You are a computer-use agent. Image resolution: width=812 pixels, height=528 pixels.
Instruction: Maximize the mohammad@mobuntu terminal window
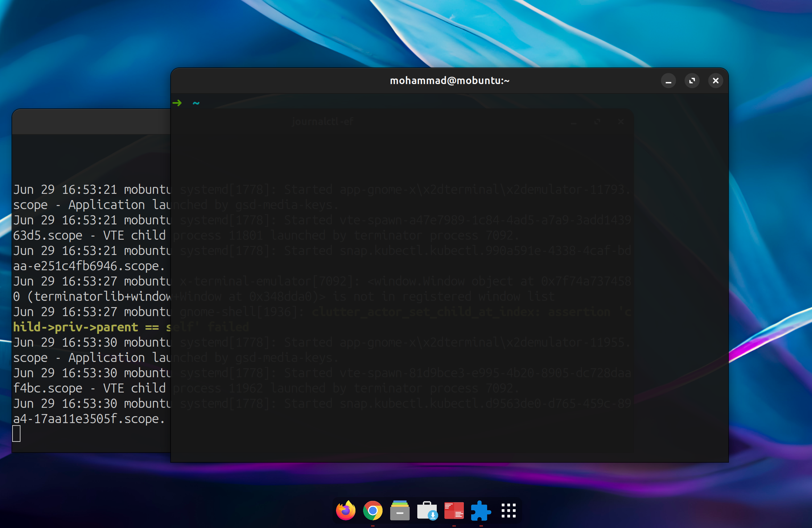point(692,81)
